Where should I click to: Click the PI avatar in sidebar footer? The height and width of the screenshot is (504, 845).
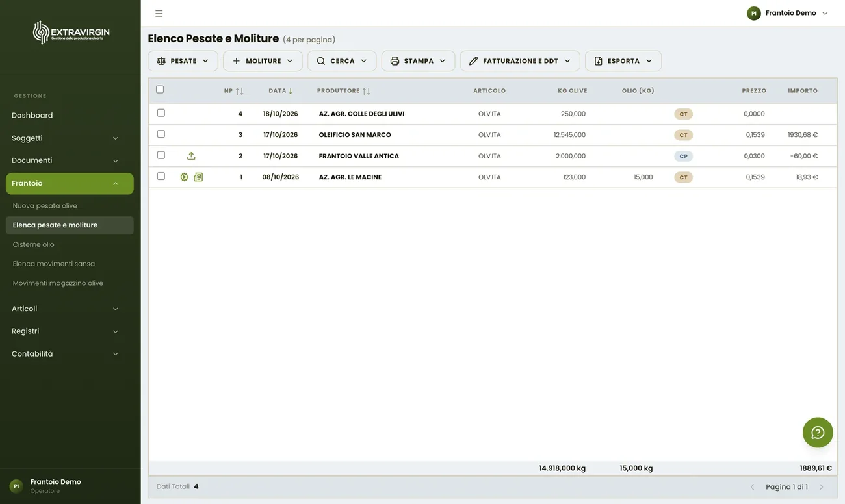[x=16, y=486]
